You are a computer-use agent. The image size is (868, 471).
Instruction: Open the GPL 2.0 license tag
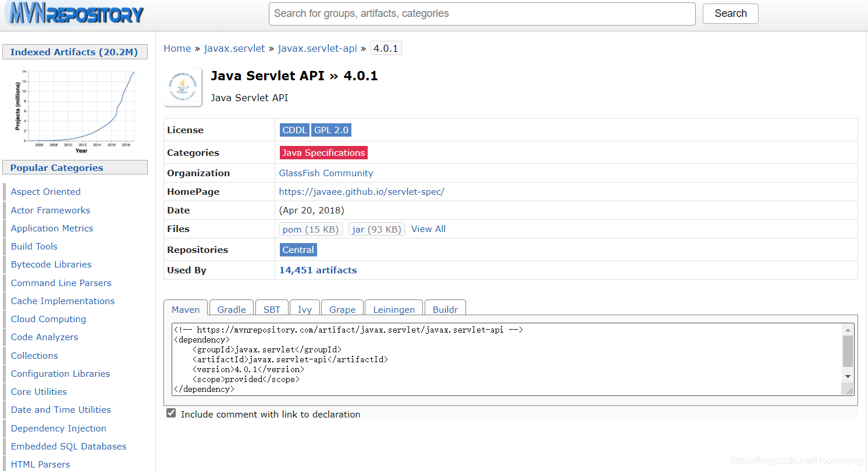(x=331, y=130)
